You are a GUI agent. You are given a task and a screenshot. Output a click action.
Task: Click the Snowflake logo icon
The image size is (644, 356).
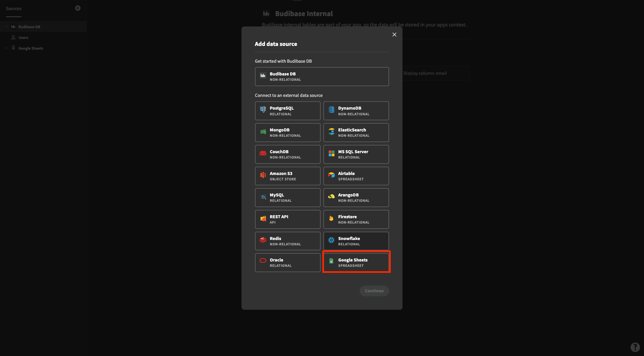[x=331, y=240]
